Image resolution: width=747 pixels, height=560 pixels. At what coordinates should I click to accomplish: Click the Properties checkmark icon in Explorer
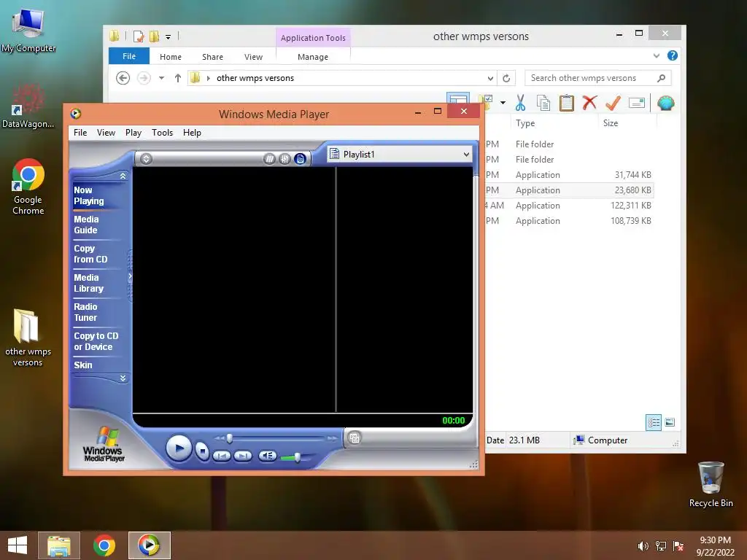[x=613, y=102]
